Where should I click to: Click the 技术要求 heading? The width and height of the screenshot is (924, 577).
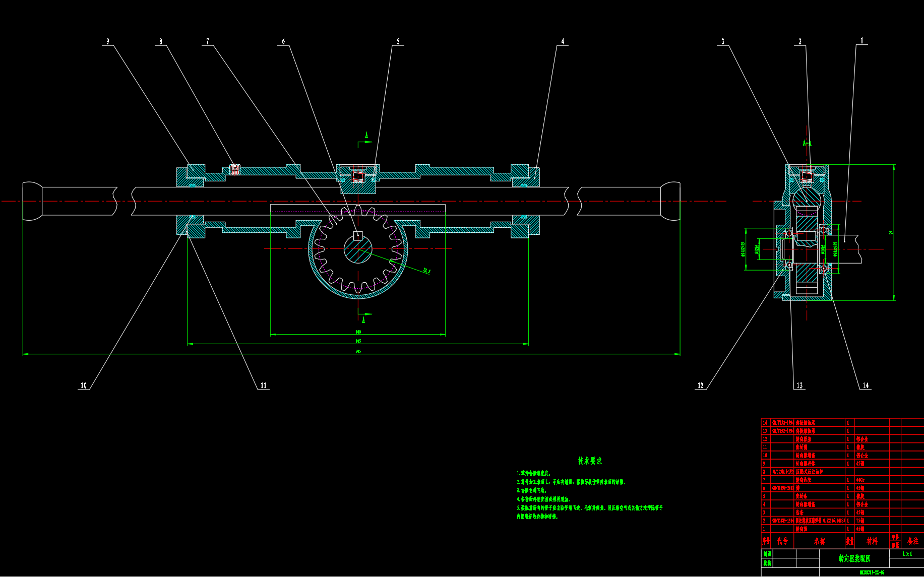[590, 461]
